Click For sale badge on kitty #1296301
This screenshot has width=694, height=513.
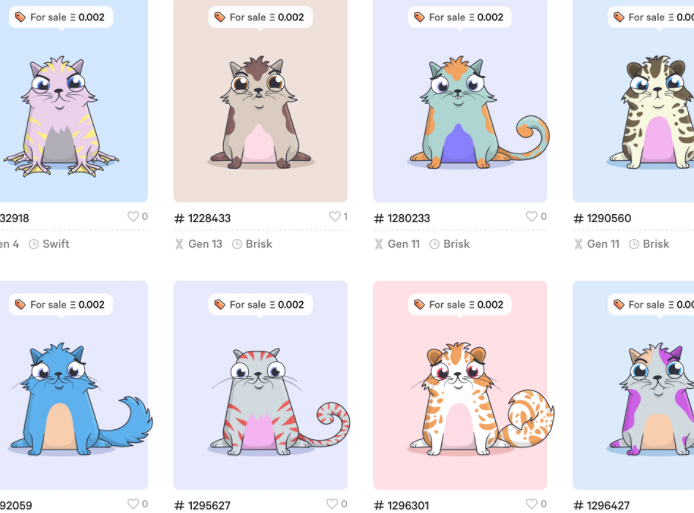[460, 305]
